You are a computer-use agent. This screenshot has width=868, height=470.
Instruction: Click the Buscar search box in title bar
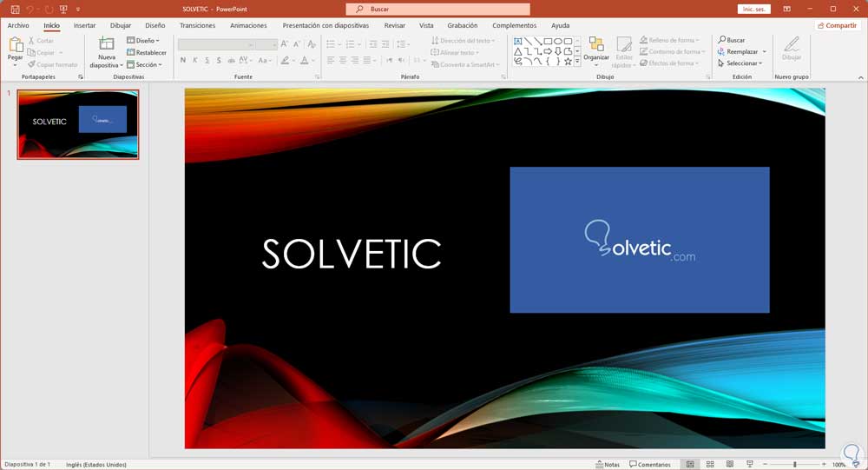(x=437, y=9)
